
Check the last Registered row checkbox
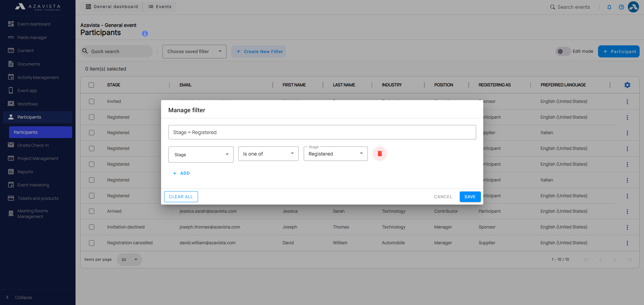[92, 196]
